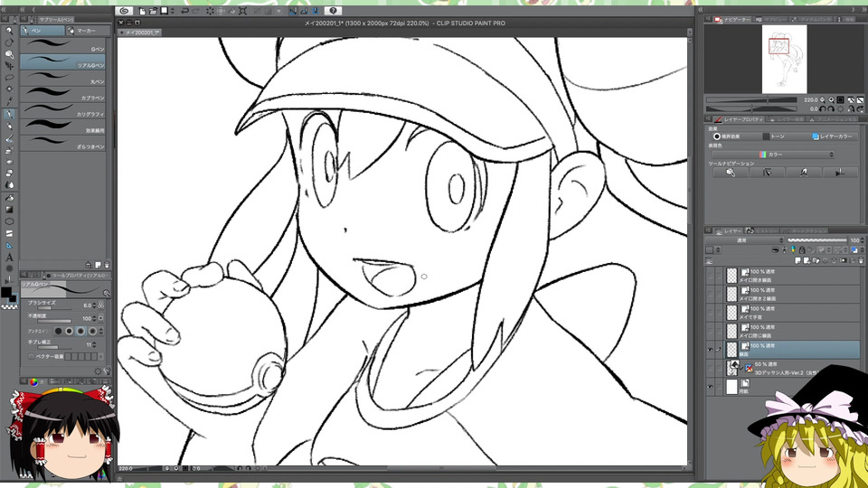Select the Brush tool in toolbar
The image size is (868, 488).
click(10, 137)
